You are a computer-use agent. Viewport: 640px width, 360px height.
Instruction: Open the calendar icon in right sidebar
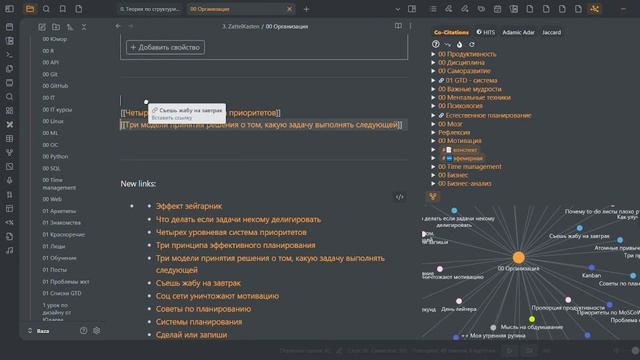(497, 9)
